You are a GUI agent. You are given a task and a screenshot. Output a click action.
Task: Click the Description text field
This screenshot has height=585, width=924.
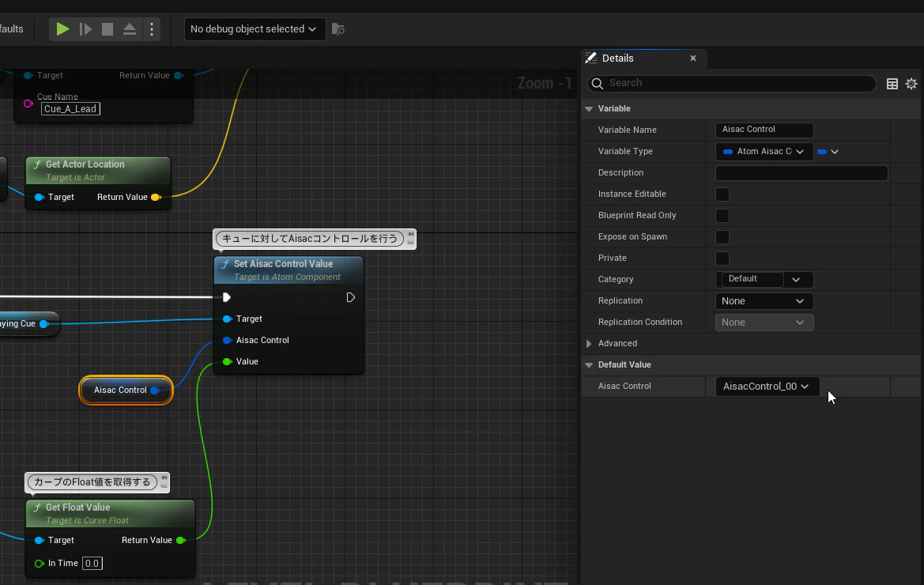801,172
